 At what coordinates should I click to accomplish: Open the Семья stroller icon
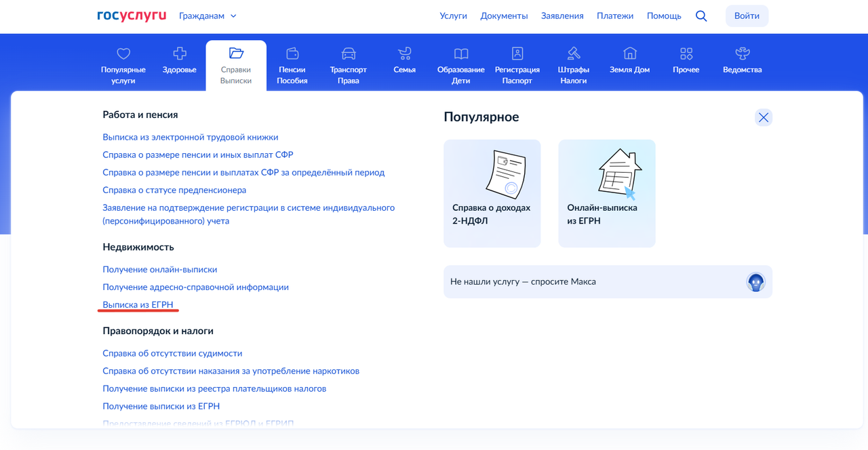point(405,54)
